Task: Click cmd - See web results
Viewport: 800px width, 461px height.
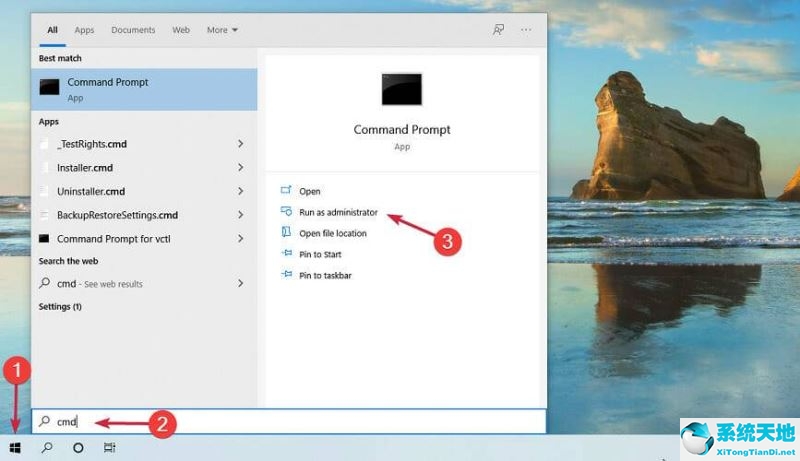Action: point(144,283)
